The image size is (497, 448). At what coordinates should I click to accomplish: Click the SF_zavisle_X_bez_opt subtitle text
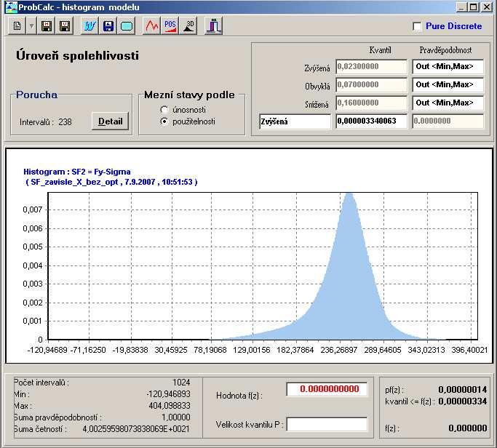[111, 182]
